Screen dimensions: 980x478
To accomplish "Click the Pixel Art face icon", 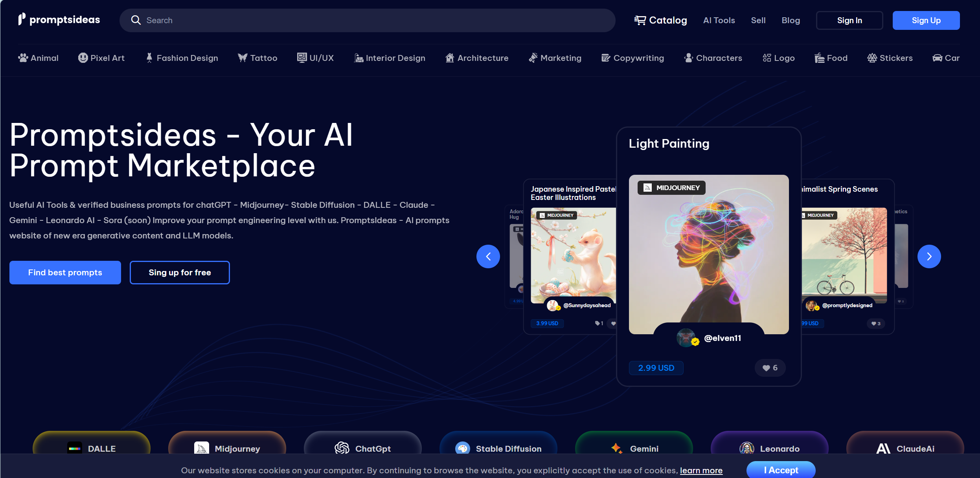I will (x=83, y=58).
